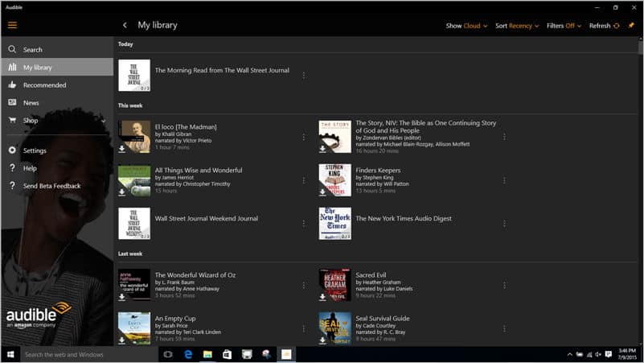Open the Action Center notifications icon

(x=609, y=354)
